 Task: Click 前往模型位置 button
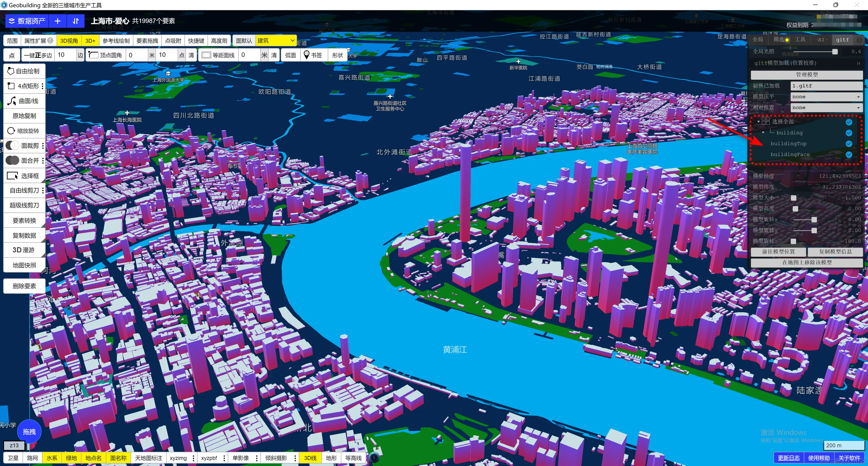778,251
